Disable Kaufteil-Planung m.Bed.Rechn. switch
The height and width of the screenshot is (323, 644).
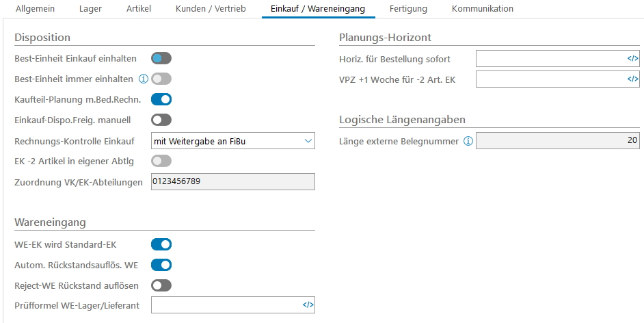click(161, 99)
